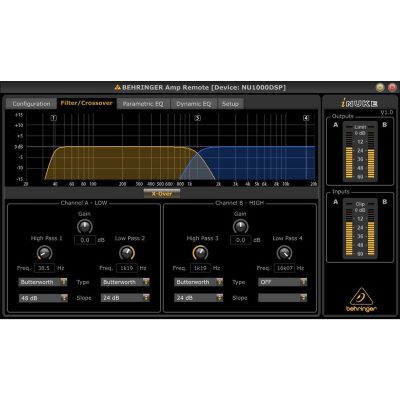Image resolution: width=400 pixels, height=400 pixels.
Task: Click the High Pass 3 frequency knob
Action: click(200, 253)
